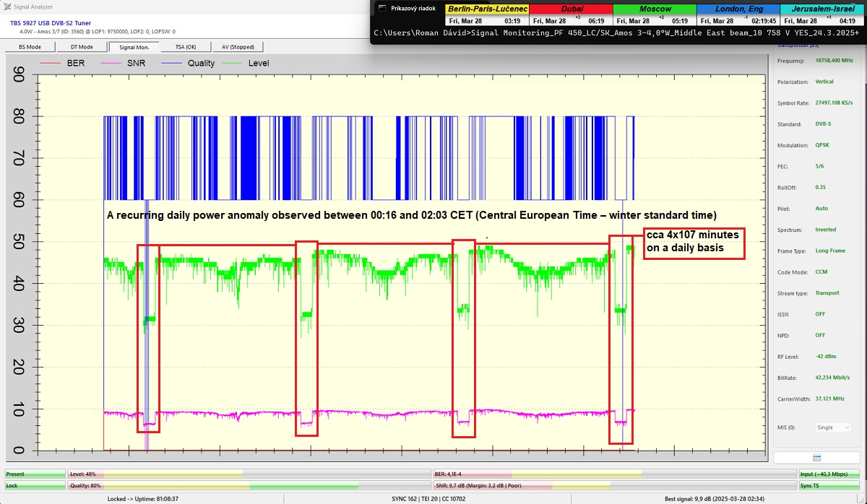The image size is (867, 504).
Task: Click the panel layout icon button below MIS
Action: point(816,458)
